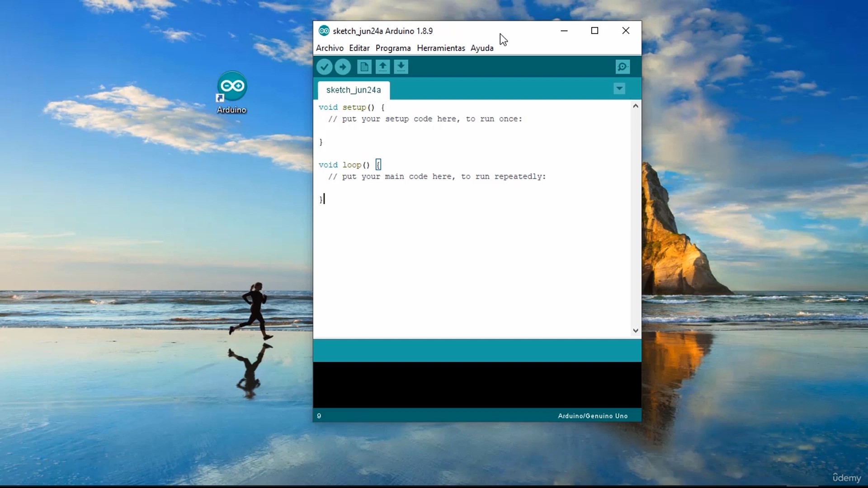The height and width of the screenshot is (488, 868).
Task: Open the Archivo menu
Action: click(330, 48)
